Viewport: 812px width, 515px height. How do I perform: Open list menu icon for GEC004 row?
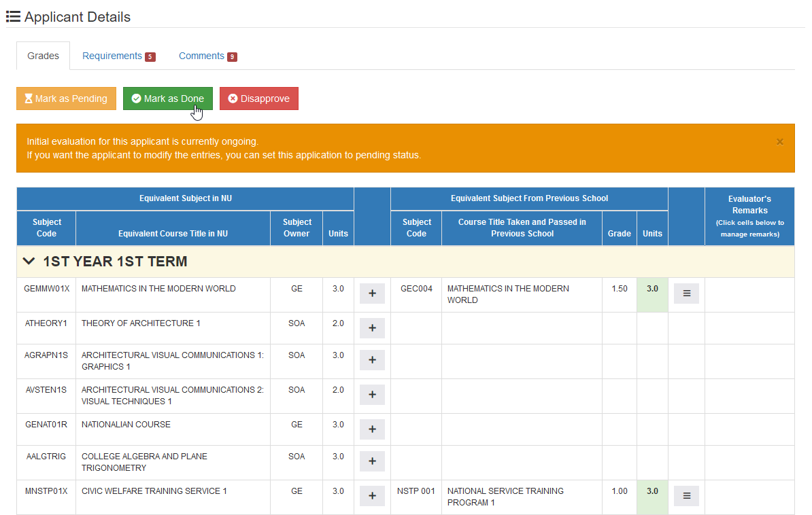686,294
